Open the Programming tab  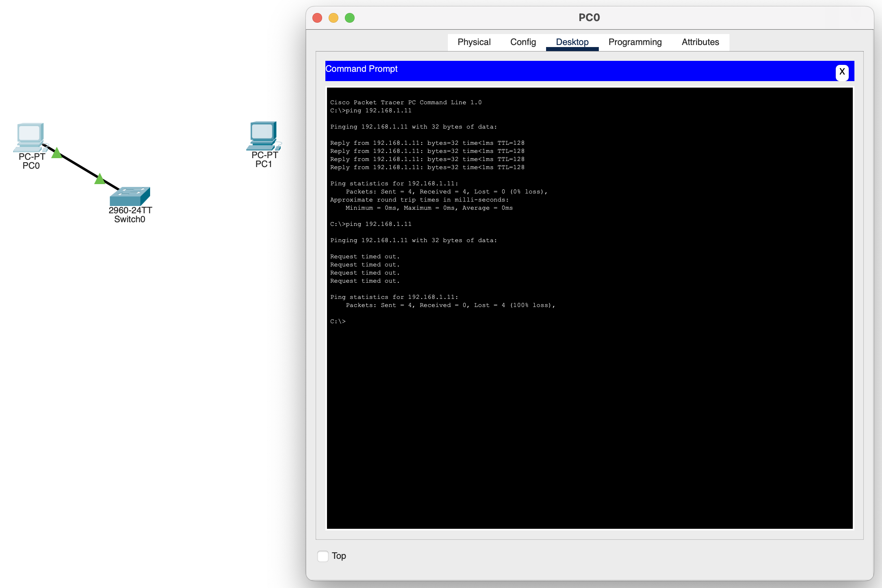coord(635,42)
